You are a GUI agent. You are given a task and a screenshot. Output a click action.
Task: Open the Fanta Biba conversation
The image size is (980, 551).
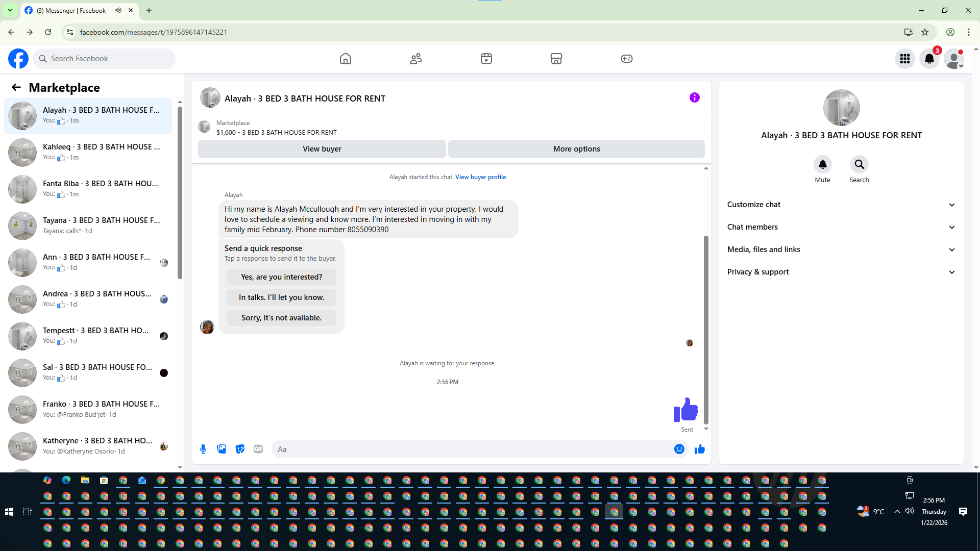coord(88,189)
